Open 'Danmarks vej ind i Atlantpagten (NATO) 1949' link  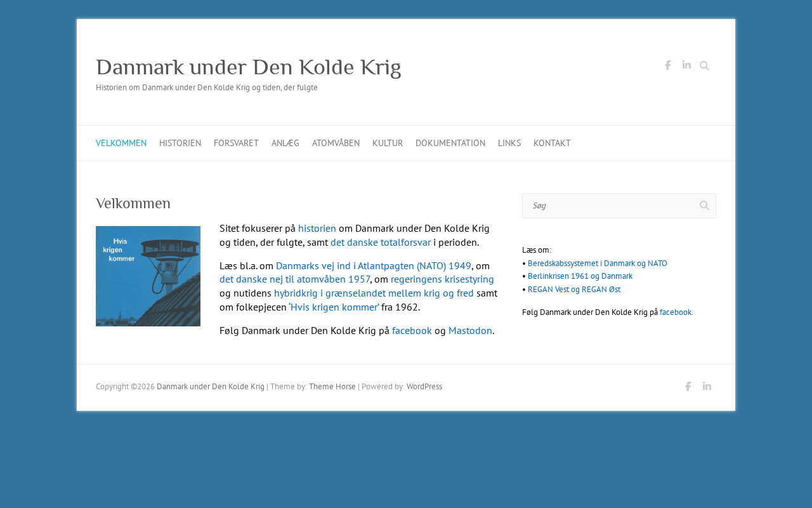coord(374,266)
